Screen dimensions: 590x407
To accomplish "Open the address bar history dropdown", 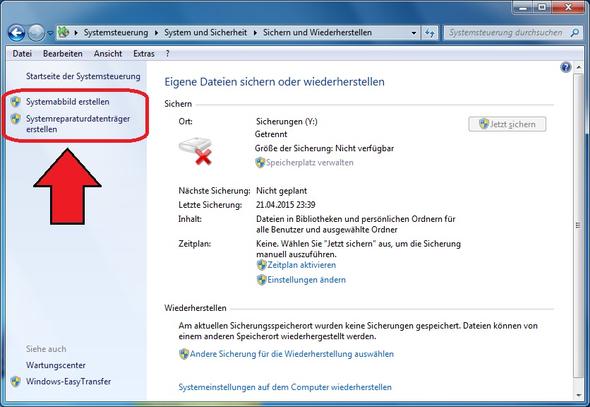I will click(414, 33).
